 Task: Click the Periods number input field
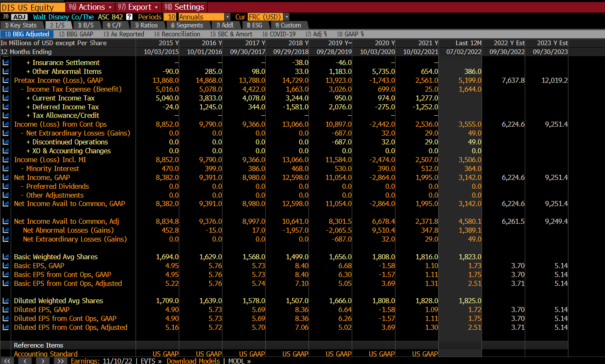tap(171, 17)
